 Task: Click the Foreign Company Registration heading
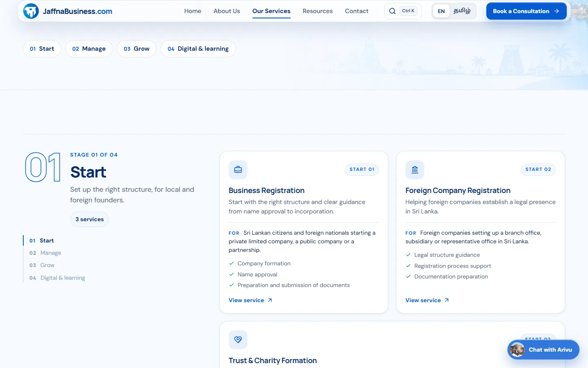click(x=458, y=191)
